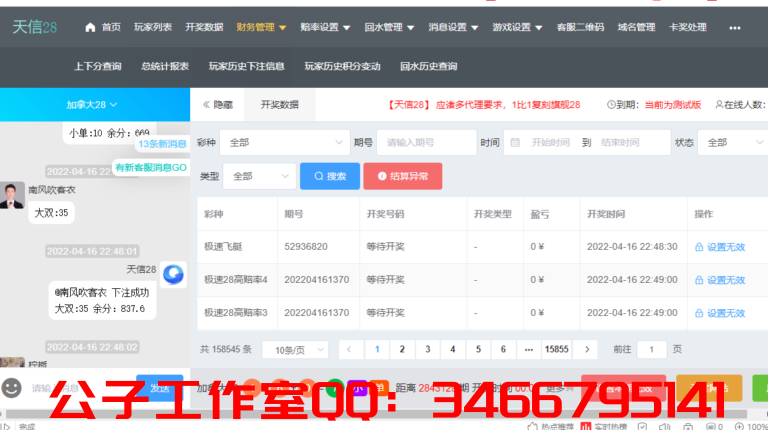Click the 天信28 bot avatar in chat
The height and width of the screenshot is (430, 768).
click(x=173, y=275)
